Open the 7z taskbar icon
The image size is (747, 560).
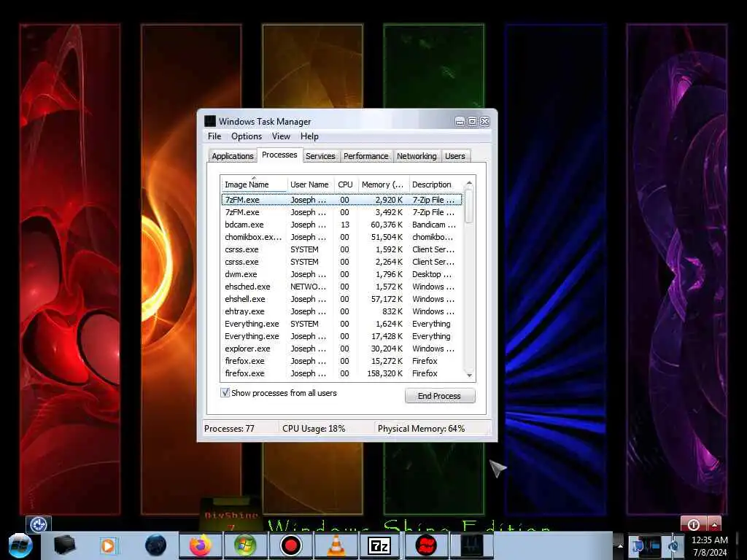pos(379,545)
